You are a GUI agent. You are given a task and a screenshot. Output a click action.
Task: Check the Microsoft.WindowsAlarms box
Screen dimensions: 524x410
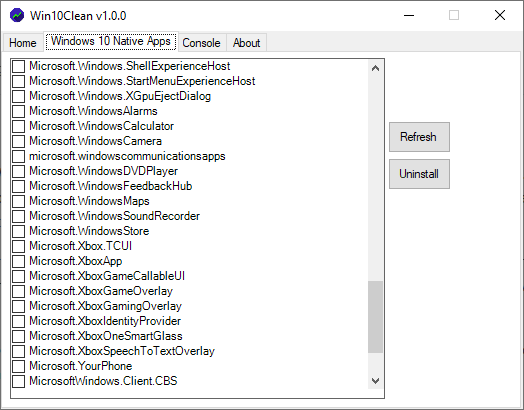pos(18,111)
